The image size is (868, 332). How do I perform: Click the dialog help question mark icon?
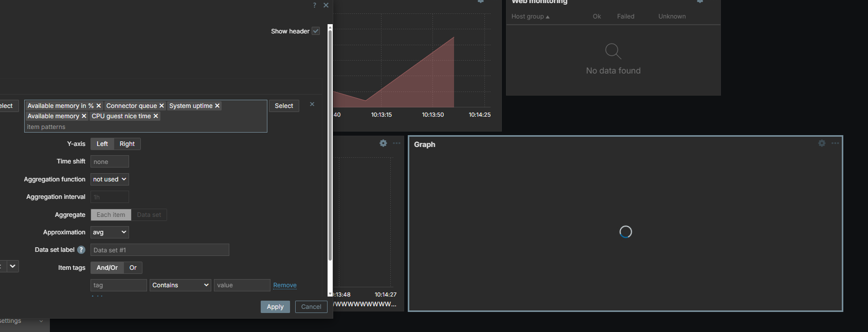click(x=315, y=5)
